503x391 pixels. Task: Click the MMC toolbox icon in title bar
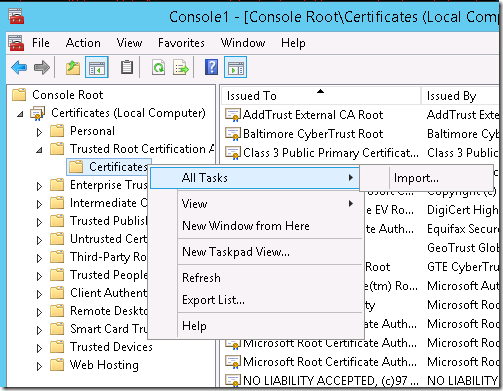[x=16, y=16]
